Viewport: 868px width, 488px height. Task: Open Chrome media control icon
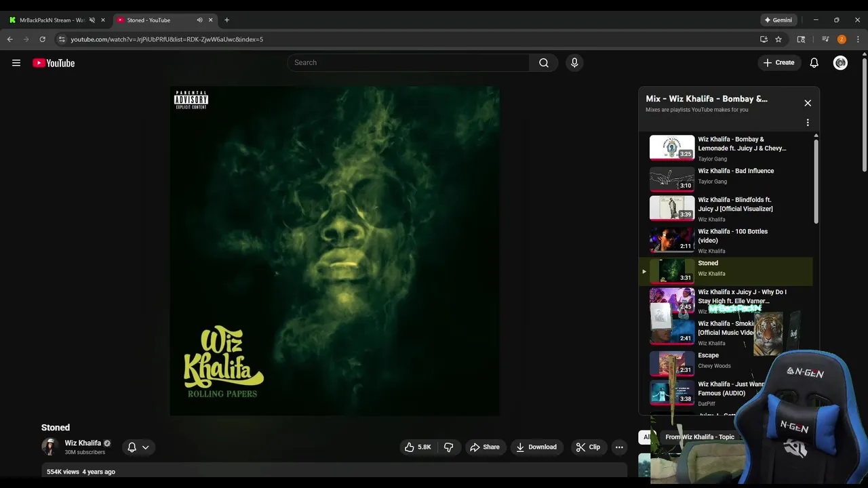click(825, 39)
